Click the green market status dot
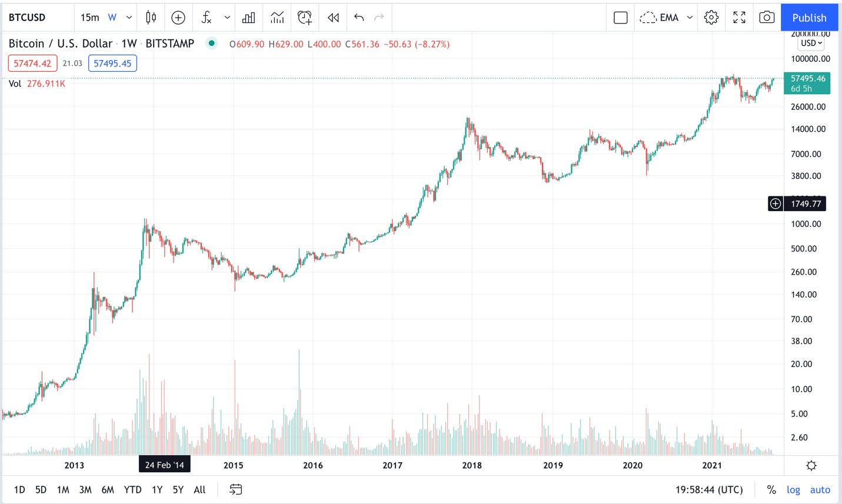 pyautogui.click(x=211, y=44)
